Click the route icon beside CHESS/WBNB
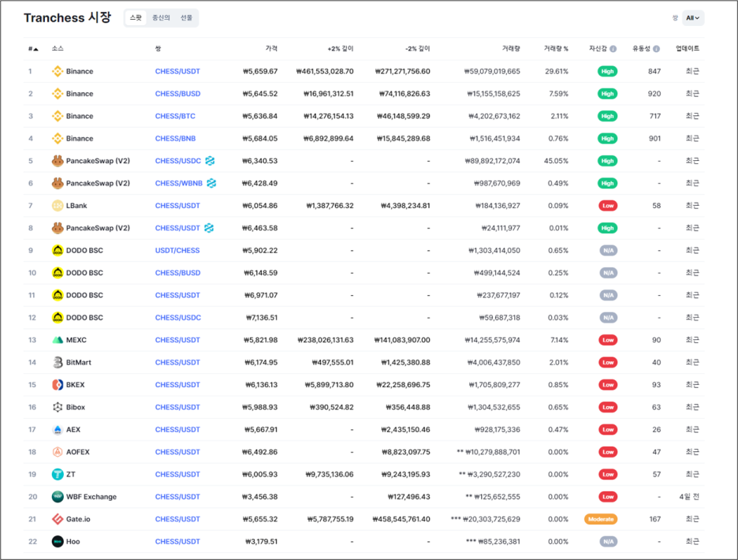 (x=211, y=183)
